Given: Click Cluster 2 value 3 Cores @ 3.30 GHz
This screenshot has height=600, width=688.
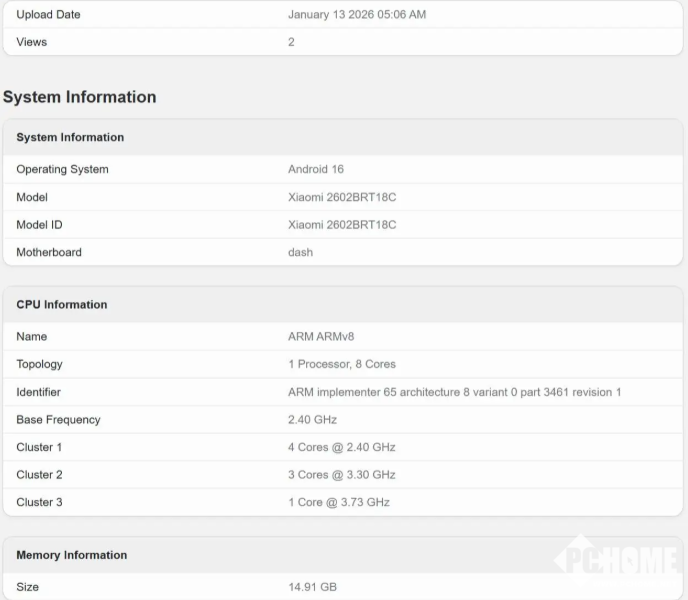Looking at the screenshot, I should tap(341, 475).
